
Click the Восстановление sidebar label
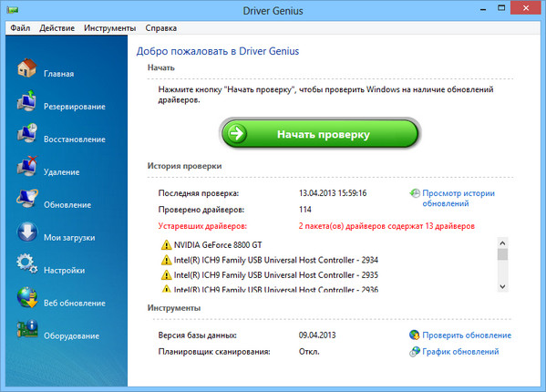(x=75, y=139)
